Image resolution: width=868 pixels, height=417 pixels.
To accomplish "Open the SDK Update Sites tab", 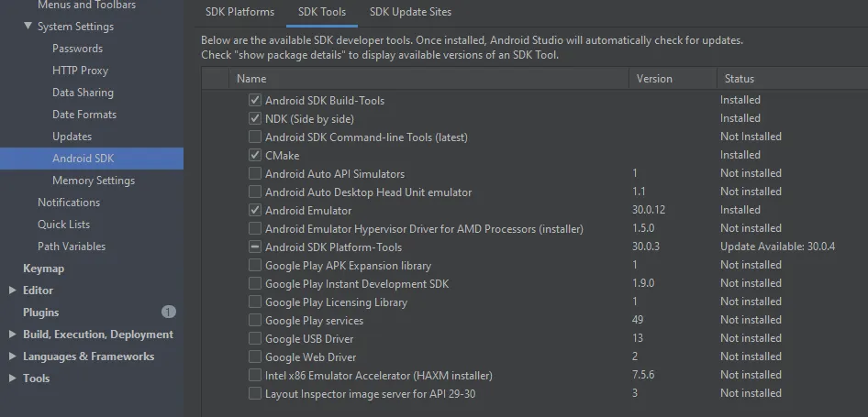I will [x=410, y=12].
